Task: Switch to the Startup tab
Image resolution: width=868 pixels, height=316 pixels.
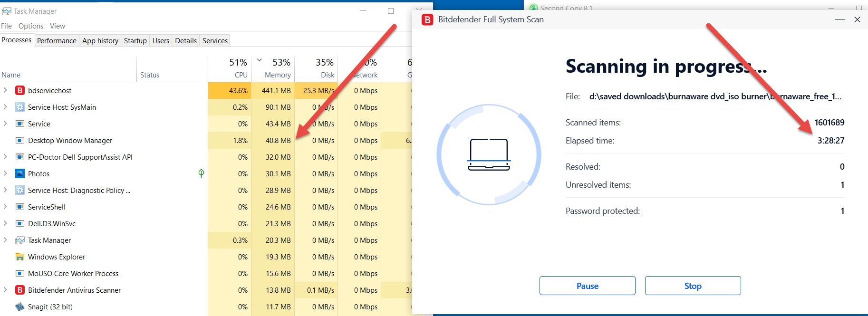Action: click(x=135, y=41)
